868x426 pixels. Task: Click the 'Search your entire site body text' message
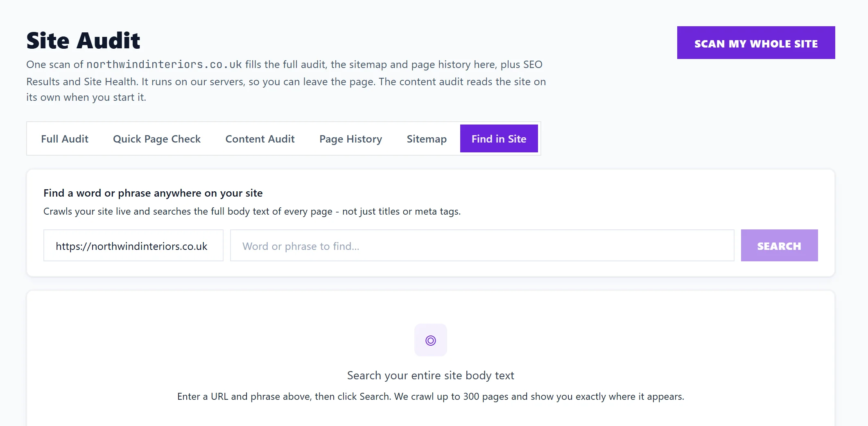click(431, 375)
